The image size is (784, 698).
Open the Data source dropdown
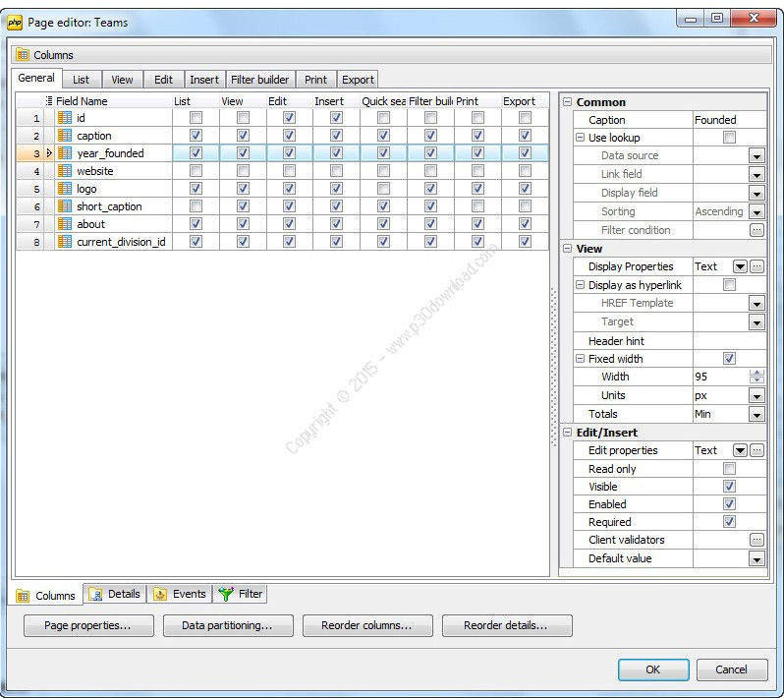click(756, 156)
